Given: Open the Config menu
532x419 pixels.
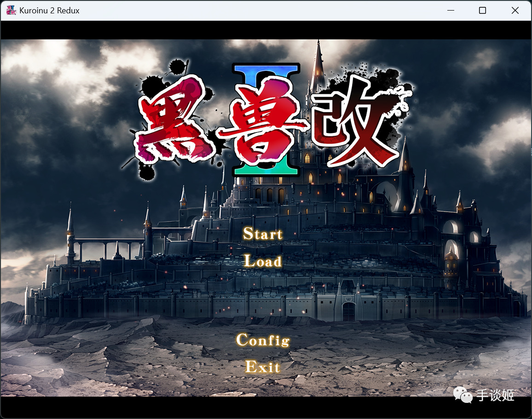Looking at the screenshot, I should pos(263,340).
